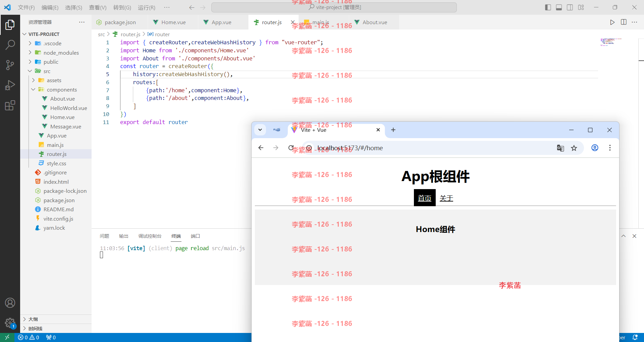This screenshot has width=644, height=342.
Task: Click the Run code play icon
Action: pos(612,22)
